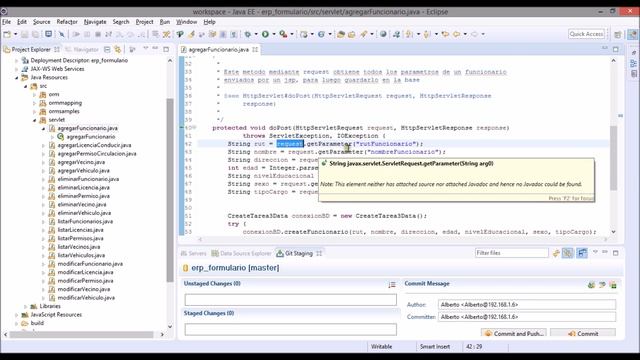Toggle Link with Editor in Project Explorer

click(x=118, y=49)
